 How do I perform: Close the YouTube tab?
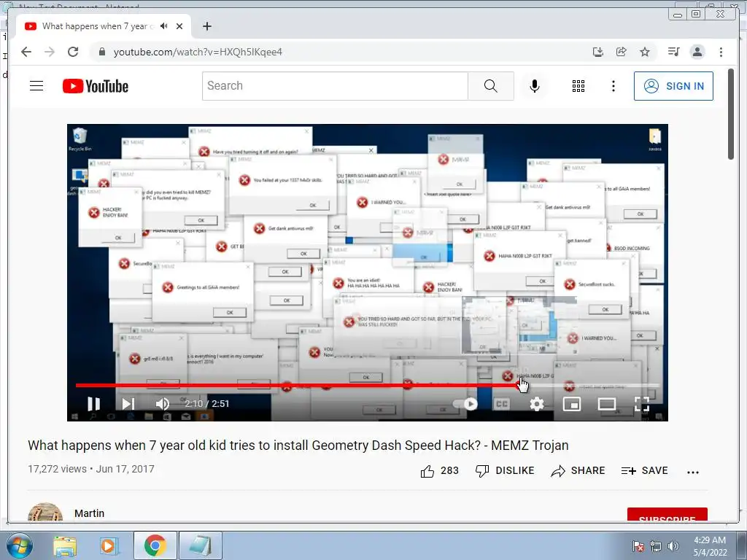click(179, 26)
